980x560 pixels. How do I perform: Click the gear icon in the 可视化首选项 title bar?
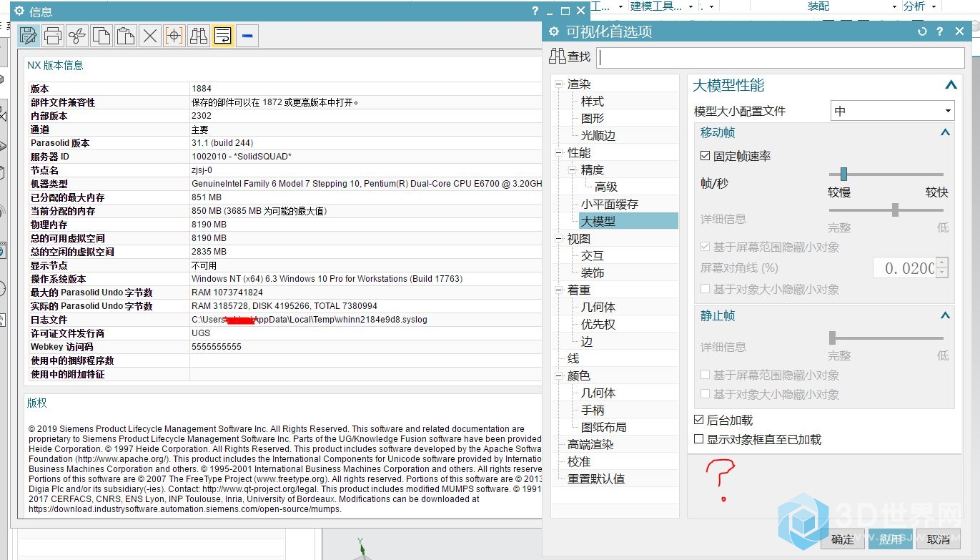[554, 31]
